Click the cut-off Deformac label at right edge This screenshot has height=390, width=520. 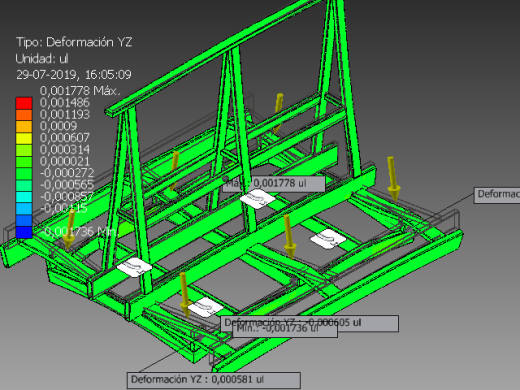(497, 195)
